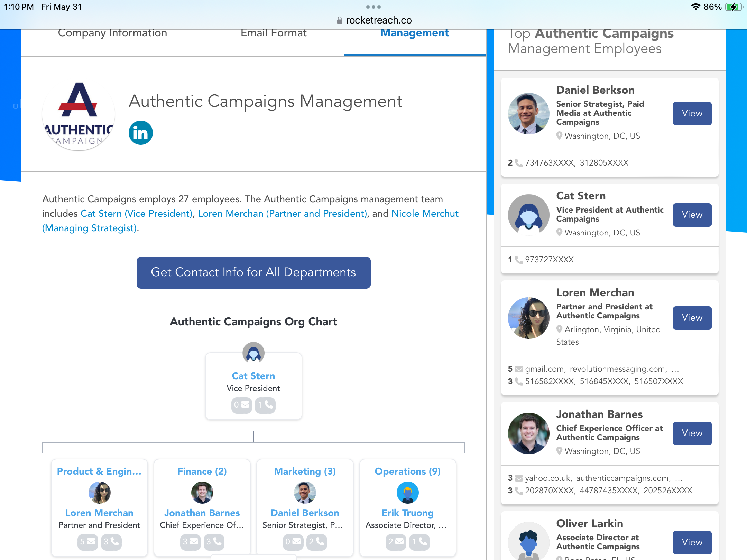Click the phone icon by 516582XXXX

click(x=519, y=381)
